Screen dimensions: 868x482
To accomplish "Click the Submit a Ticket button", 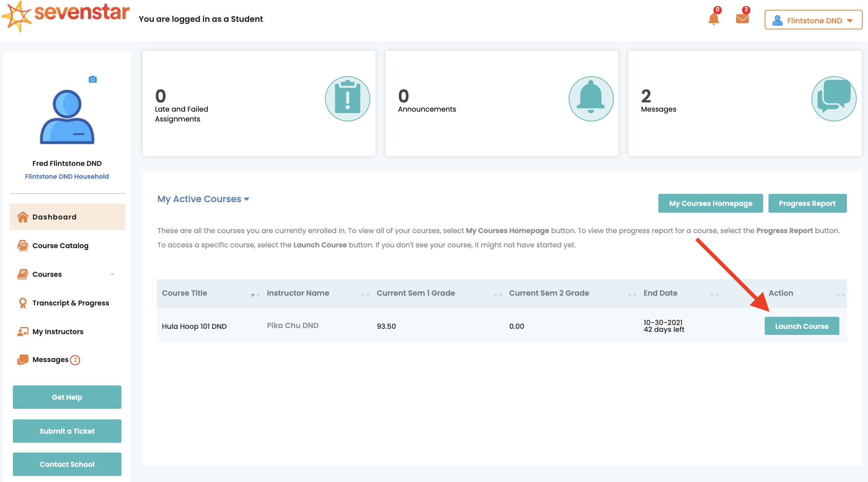I will [66, 431].
